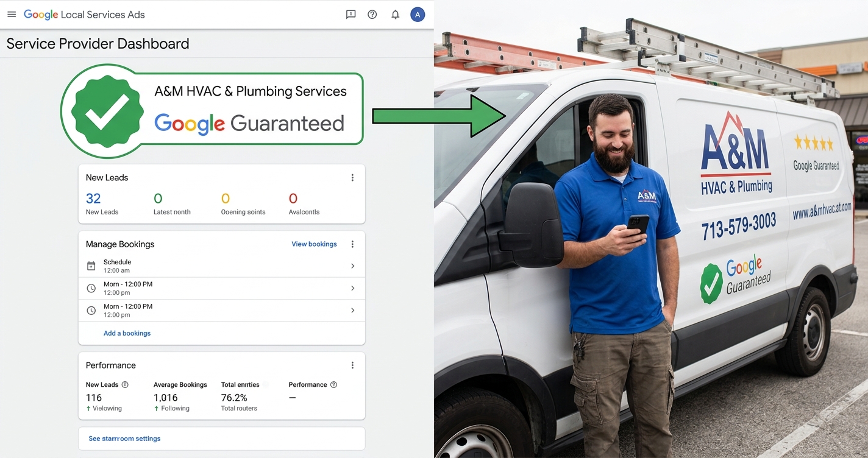Open See starrroom settings
The height and width of the screenshot is (458, 868).
pos(124,439)
